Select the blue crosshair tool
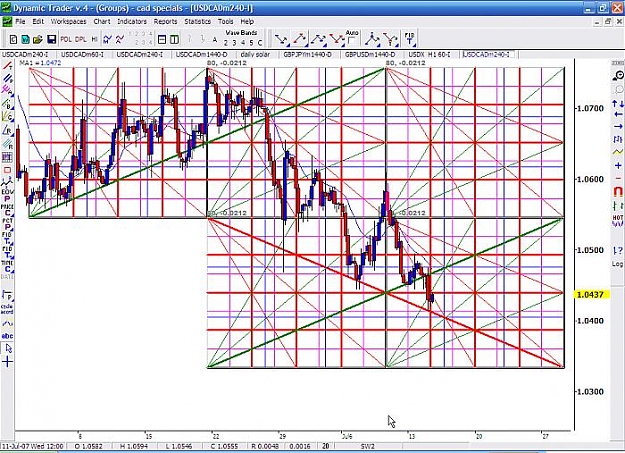Screen dimensions: 625x453 7,362
